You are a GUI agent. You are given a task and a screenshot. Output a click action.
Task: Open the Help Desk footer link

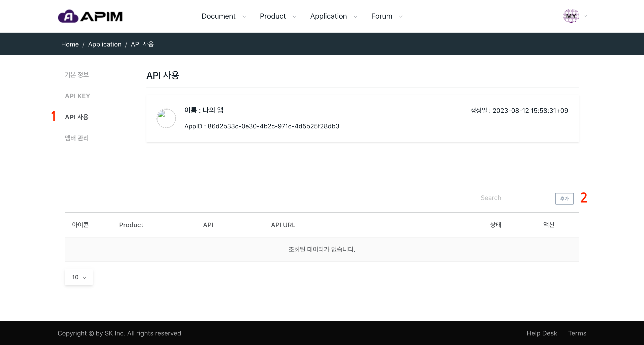click(542, 333)
